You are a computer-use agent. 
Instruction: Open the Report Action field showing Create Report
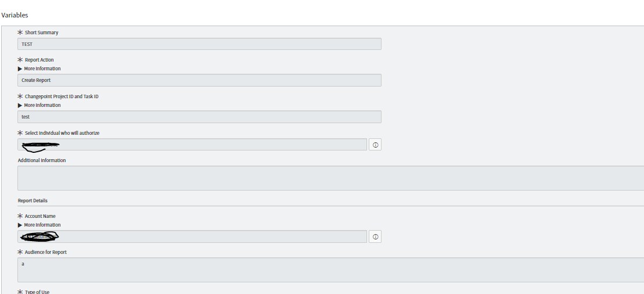(199, 80)
